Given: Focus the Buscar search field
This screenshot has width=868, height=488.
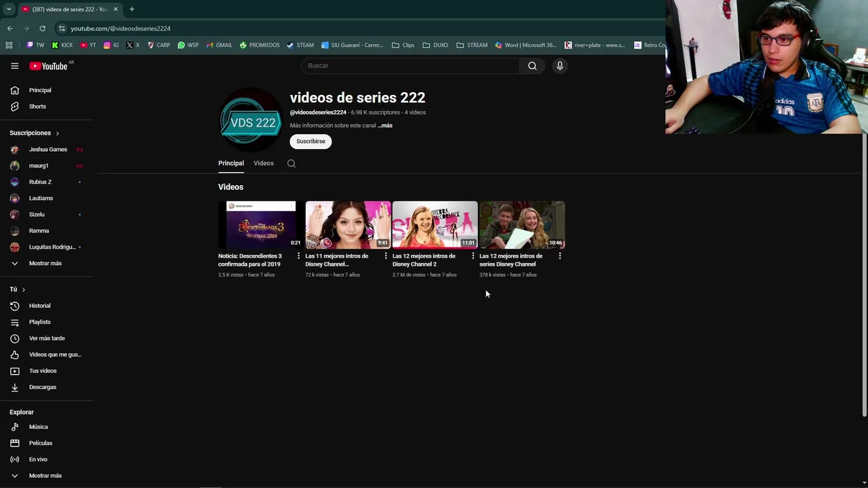Looking at the screenshot, I should (x=410, y=66).
